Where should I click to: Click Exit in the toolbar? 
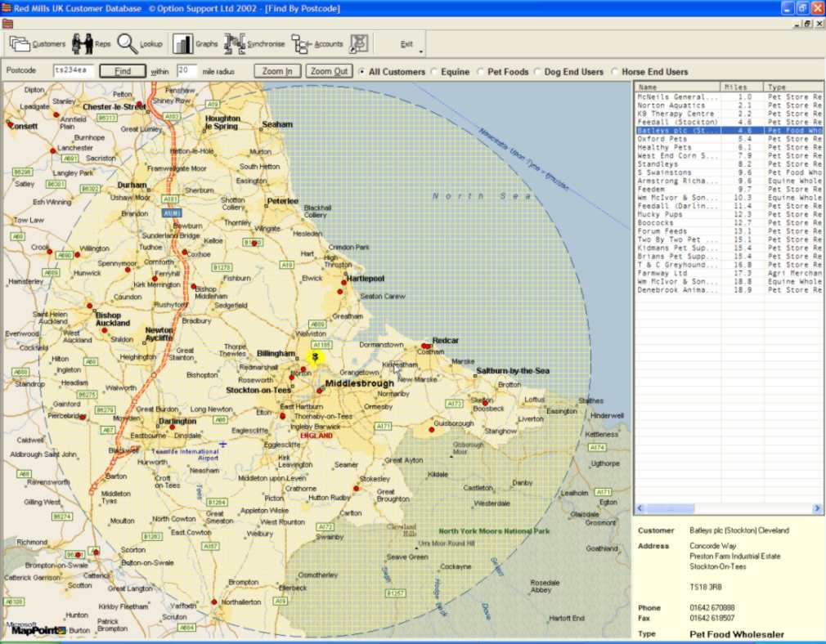406,44
